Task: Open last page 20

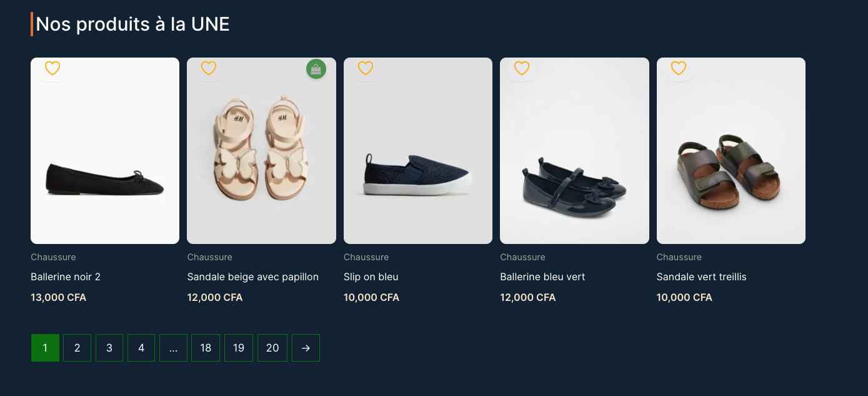Action: (x=272, y=348)
